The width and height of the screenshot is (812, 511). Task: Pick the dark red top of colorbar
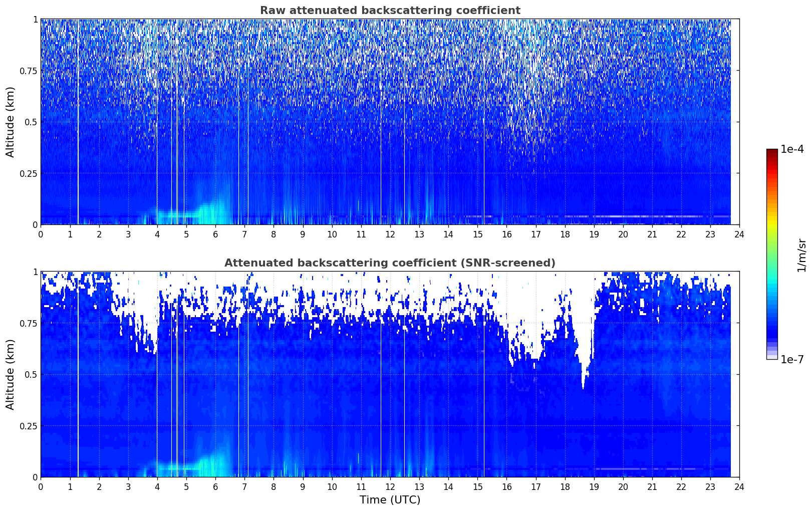tap(771, 152)
